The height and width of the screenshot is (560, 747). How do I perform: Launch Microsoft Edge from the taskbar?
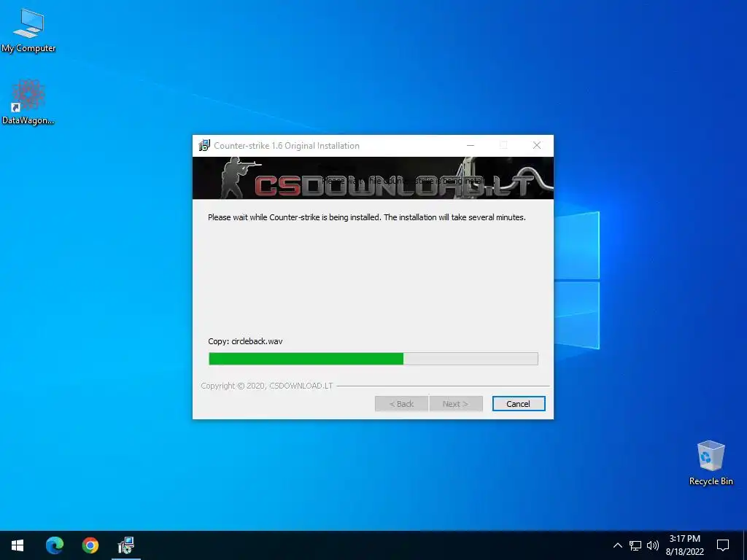pos(54,545)
